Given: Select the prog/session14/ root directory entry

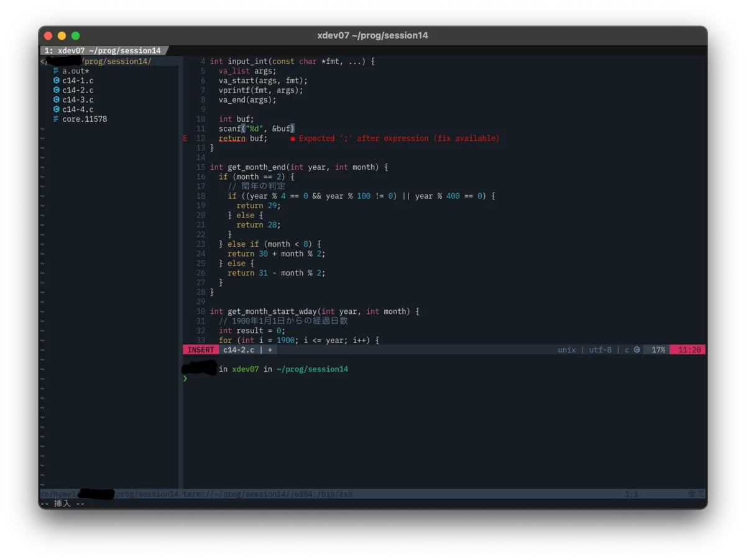Looking at the screenshot, I should coord(117,61).
